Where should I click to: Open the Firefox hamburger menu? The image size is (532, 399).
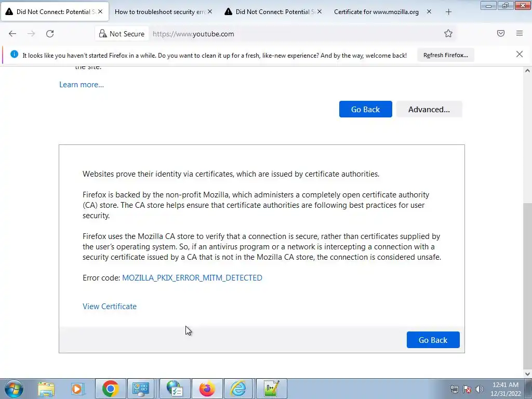pyautogui.click(x=520, y=33)
